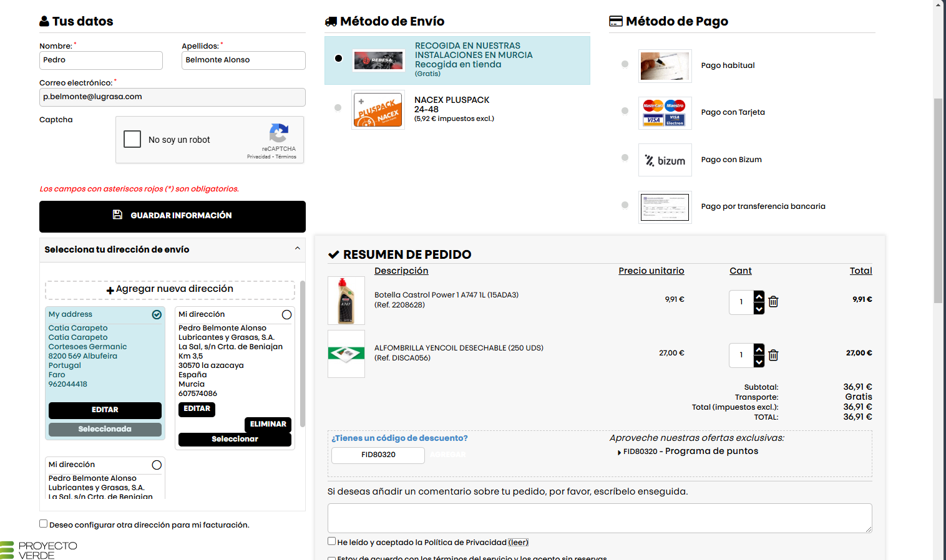Screen dimensions: 946x560
Task: Click the Apellidos input field
Action: [x=243, y=60]
